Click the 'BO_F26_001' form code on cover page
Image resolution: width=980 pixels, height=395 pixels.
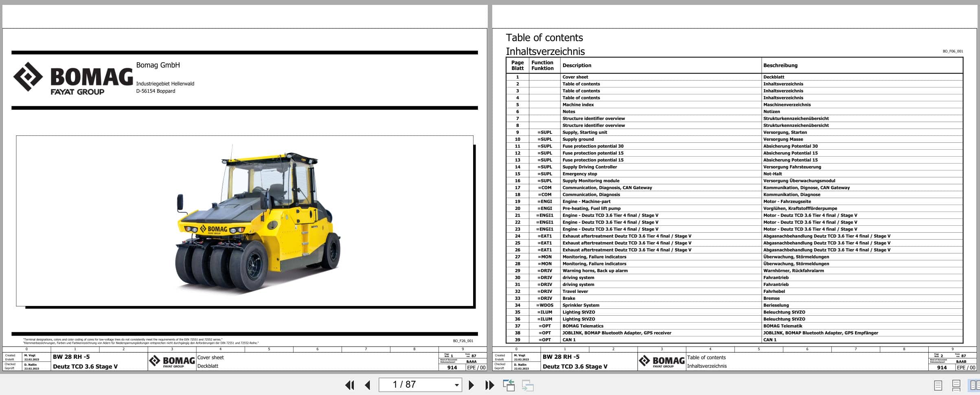[463, 341]
